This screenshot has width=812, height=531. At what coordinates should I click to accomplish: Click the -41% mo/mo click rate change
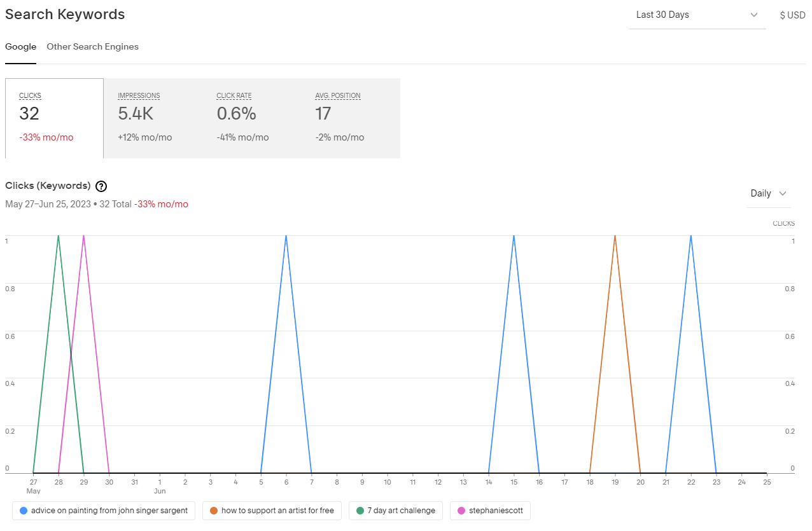tap(242, 137)
